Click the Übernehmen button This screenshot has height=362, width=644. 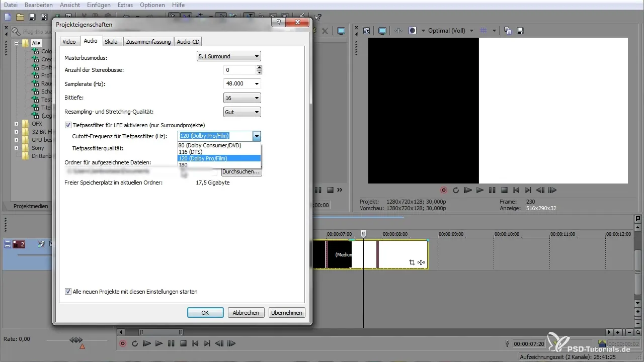point(287,312)
